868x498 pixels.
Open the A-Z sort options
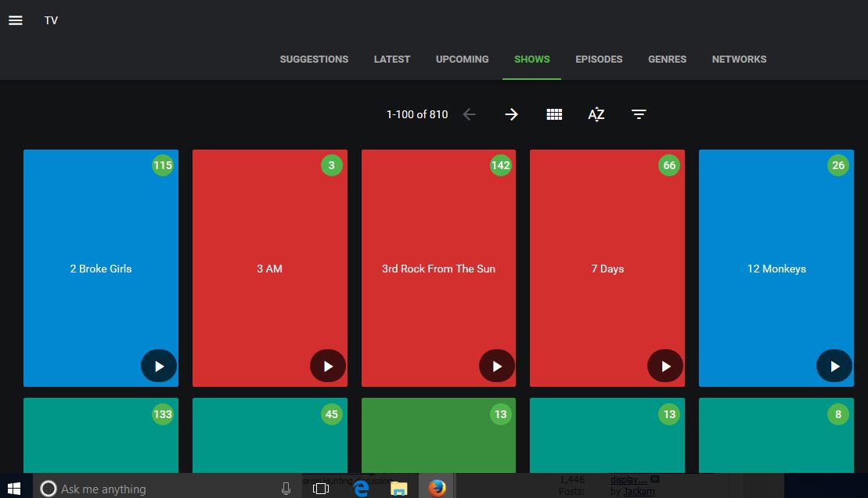[x=596, y=114]
